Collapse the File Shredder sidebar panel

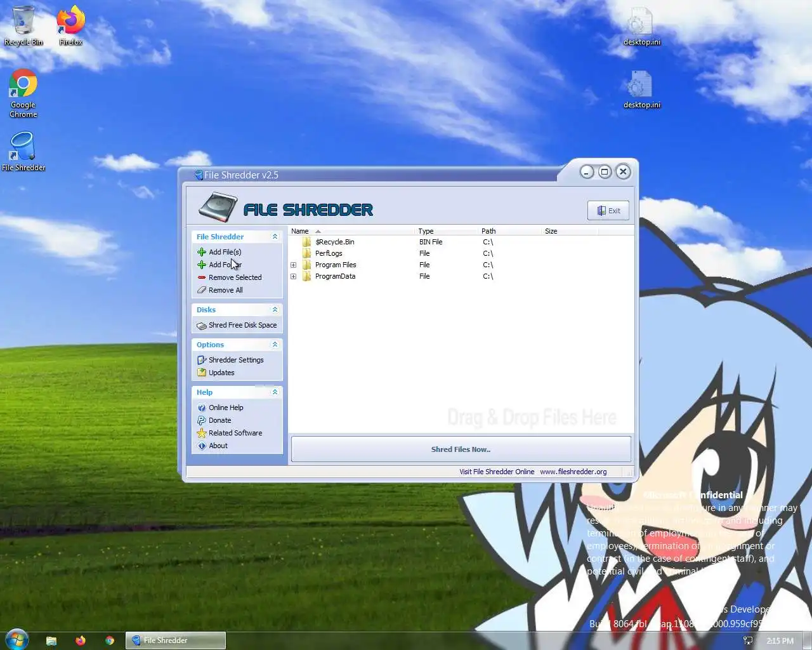point(275,237)
